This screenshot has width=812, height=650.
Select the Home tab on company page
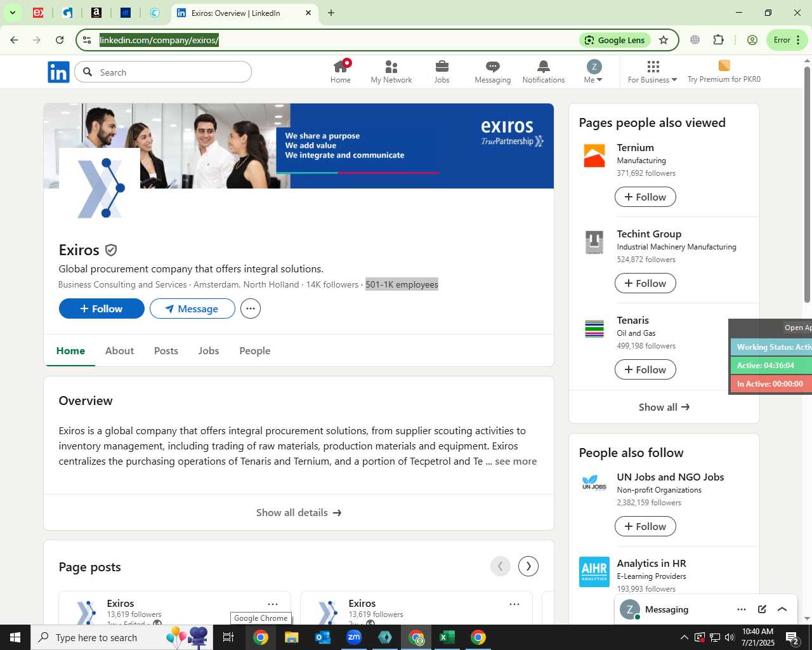70,350
